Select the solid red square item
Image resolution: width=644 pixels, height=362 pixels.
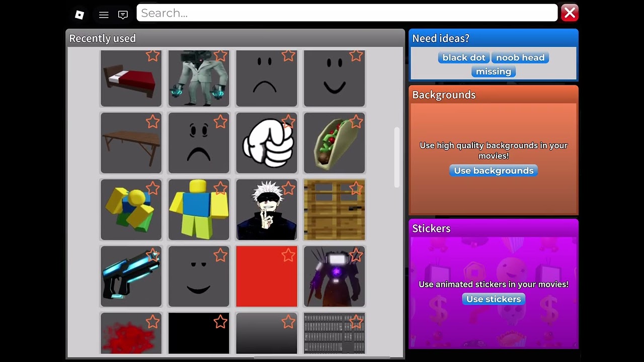point(267,277)
